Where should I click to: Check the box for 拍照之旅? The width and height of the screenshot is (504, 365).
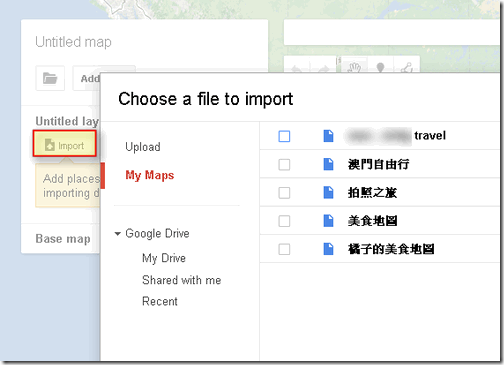click(x=284, y=193)
